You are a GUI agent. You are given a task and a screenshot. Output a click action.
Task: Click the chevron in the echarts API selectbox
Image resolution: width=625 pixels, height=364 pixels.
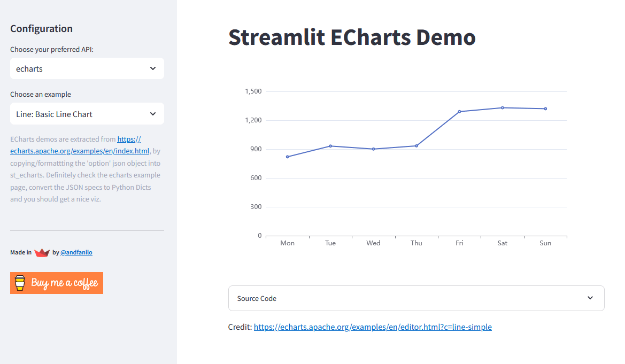tap(153, 68)
